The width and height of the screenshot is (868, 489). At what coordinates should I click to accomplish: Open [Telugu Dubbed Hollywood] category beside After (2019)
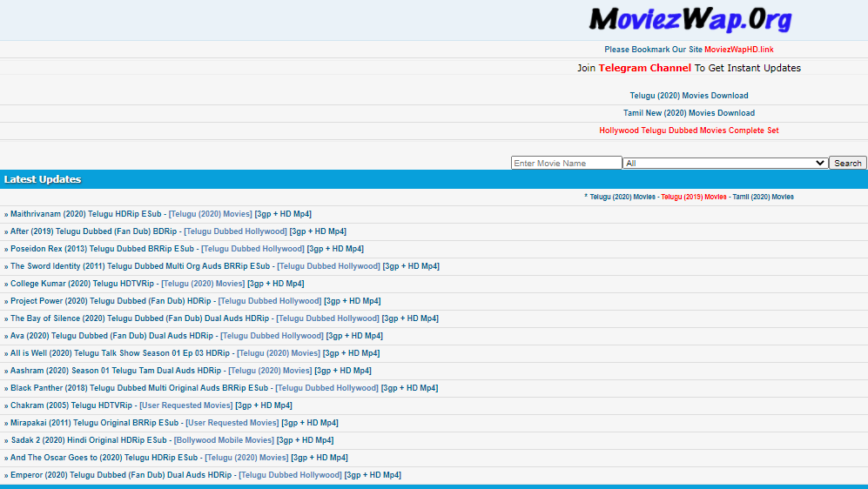click(235, 231)
